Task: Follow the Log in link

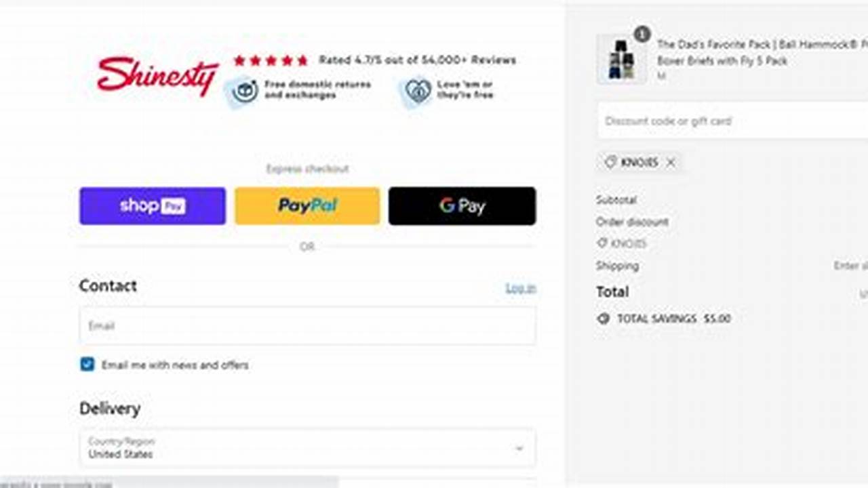Action: click(521, 288)
